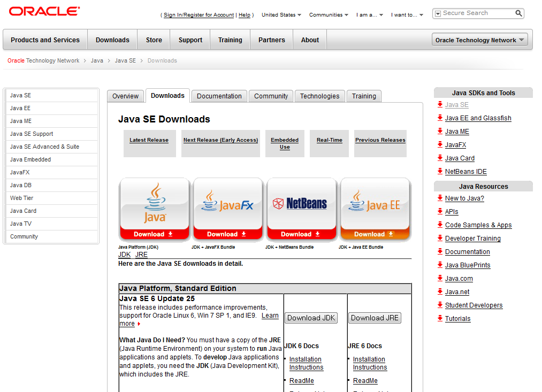Open Student Developers resource link
This screenshot has width=542, height=392.
(474, 305)
